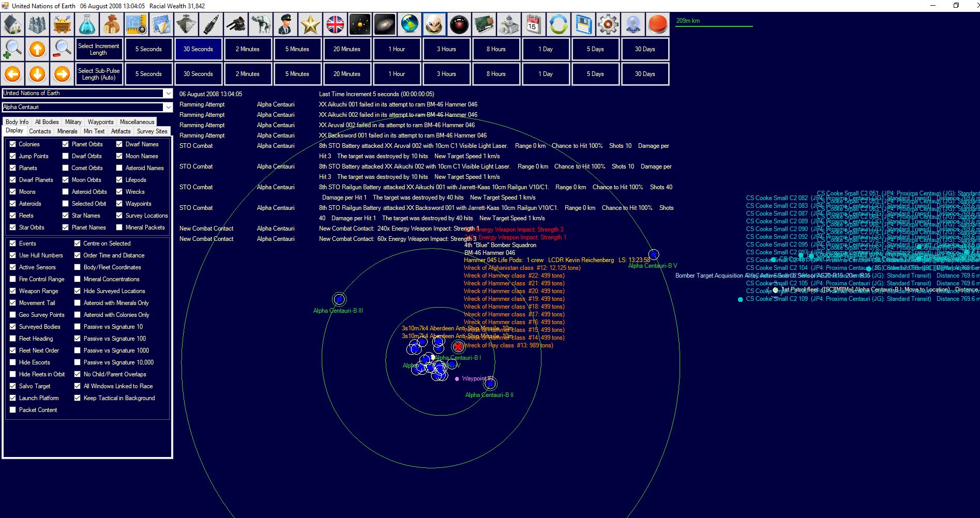Open the walker ground forces icon
This screenshot has width=980, height=518.
(261, 24)
